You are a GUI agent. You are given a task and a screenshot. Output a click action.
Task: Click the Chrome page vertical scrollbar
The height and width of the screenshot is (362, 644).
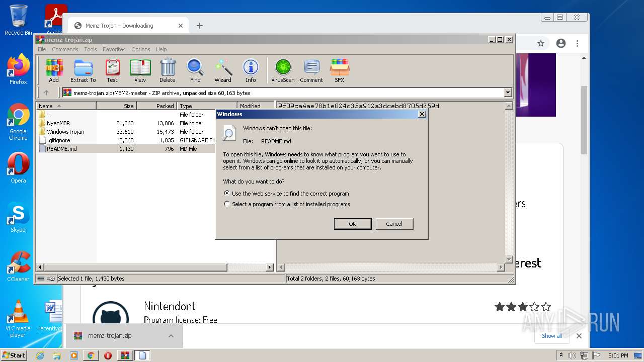pos(584,120)
